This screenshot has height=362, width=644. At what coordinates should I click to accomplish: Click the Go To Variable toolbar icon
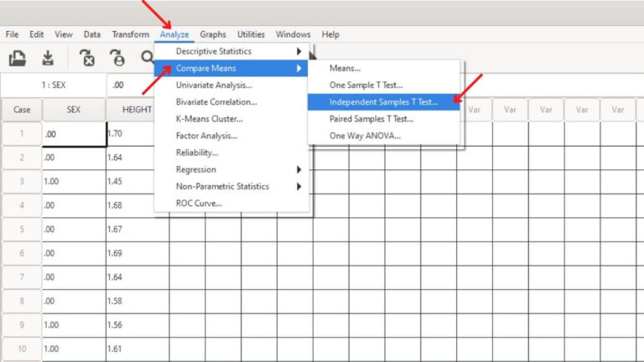(86, 59)
